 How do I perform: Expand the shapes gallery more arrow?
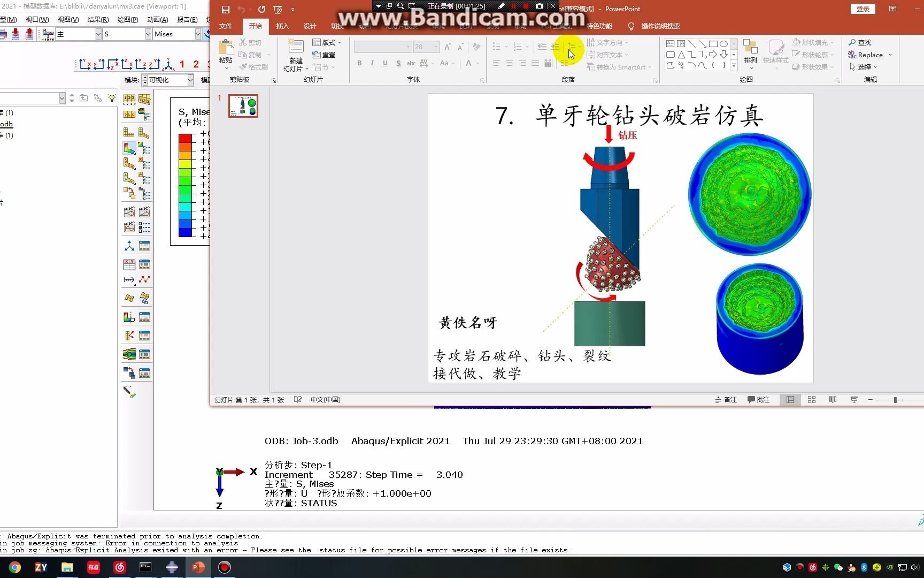pyautogui.click(x=734, y=65)
